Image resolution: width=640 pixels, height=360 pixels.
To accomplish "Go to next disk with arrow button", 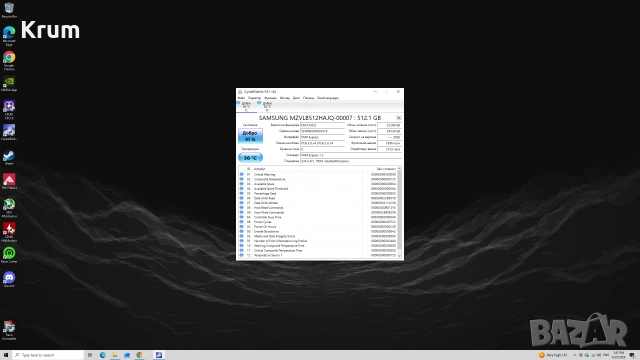I will [x=399, y=118].
